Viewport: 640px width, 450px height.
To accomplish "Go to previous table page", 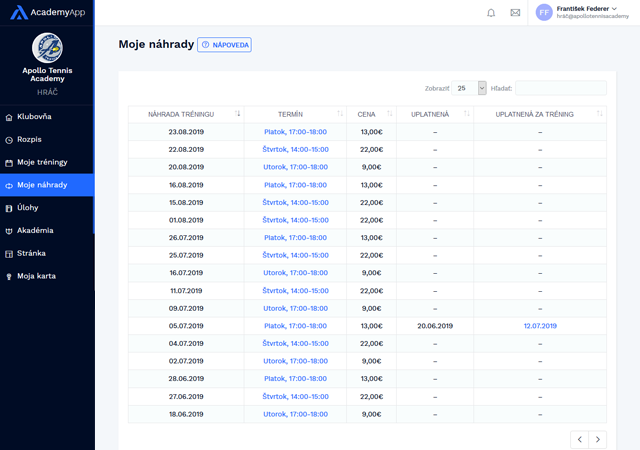I will [579, 439].
